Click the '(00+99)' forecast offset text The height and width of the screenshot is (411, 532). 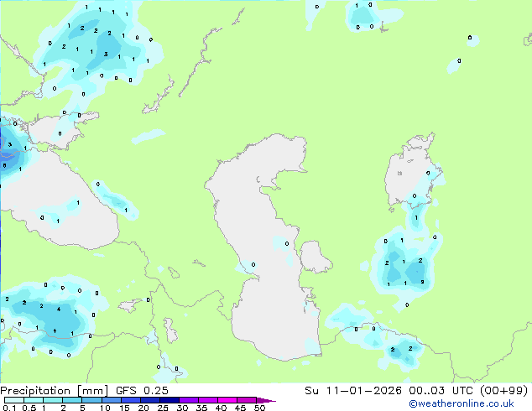pyautogui.click(x=503, y=391)
